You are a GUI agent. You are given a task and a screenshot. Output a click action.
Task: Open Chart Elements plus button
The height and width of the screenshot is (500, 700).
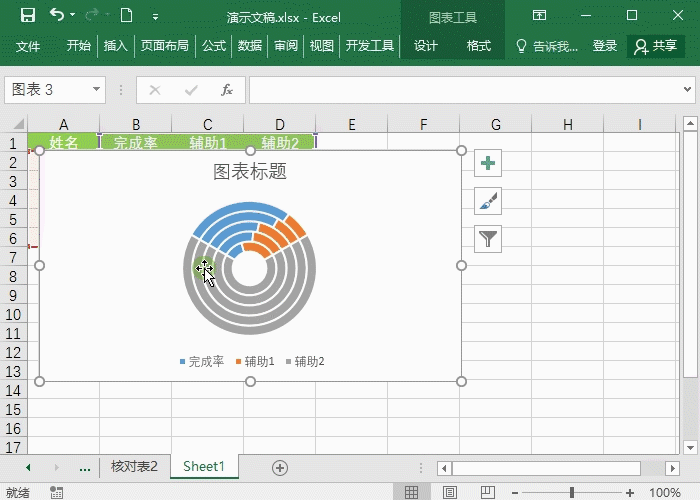pos(488,163)
